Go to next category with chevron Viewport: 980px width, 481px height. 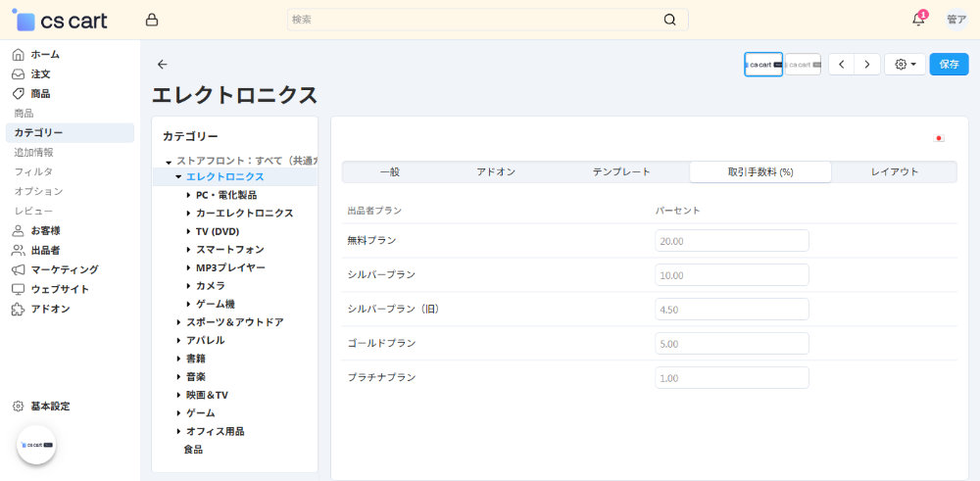(866, 65)
